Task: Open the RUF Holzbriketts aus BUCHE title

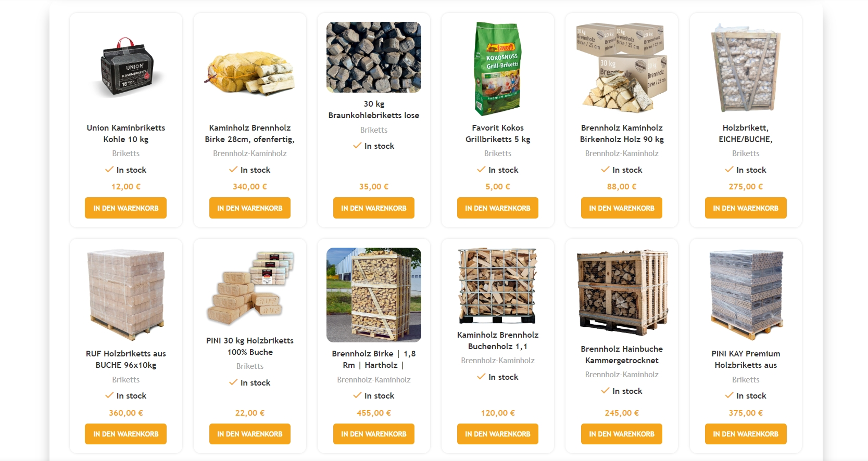Action: (126, 360)
